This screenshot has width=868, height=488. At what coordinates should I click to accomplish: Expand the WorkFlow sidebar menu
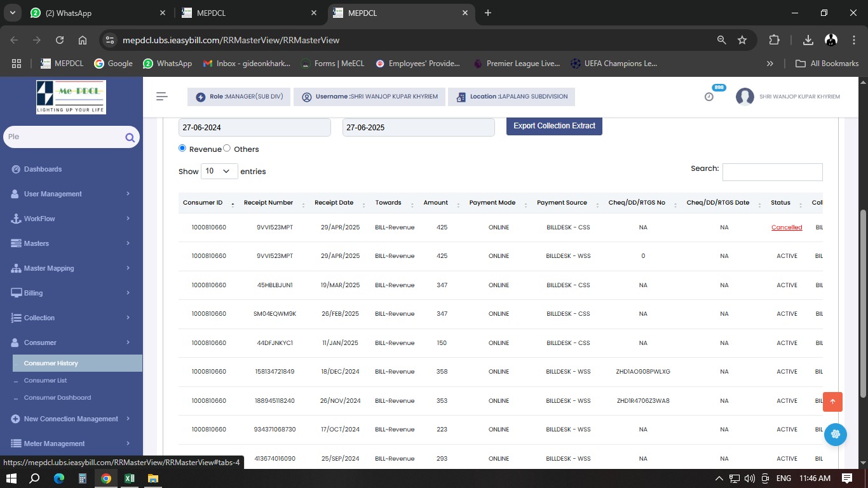tap(71, 219)
